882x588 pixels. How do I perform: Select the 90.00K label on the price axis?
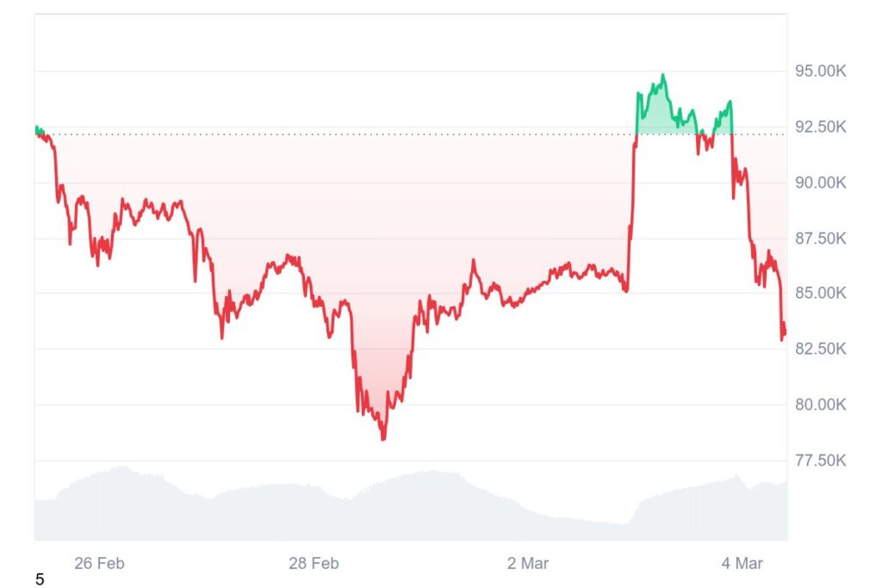[x=821, y=183]
